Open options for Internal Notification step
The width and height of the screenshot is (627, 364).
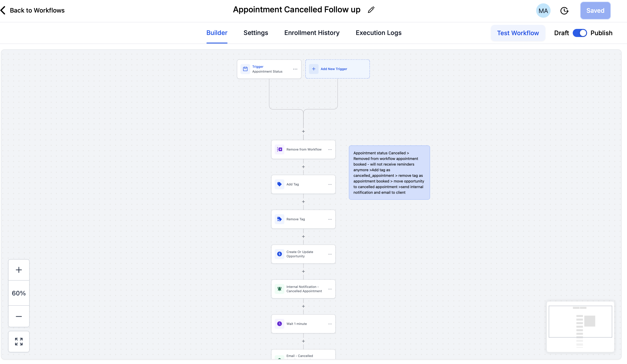click(x=330, y=289)
